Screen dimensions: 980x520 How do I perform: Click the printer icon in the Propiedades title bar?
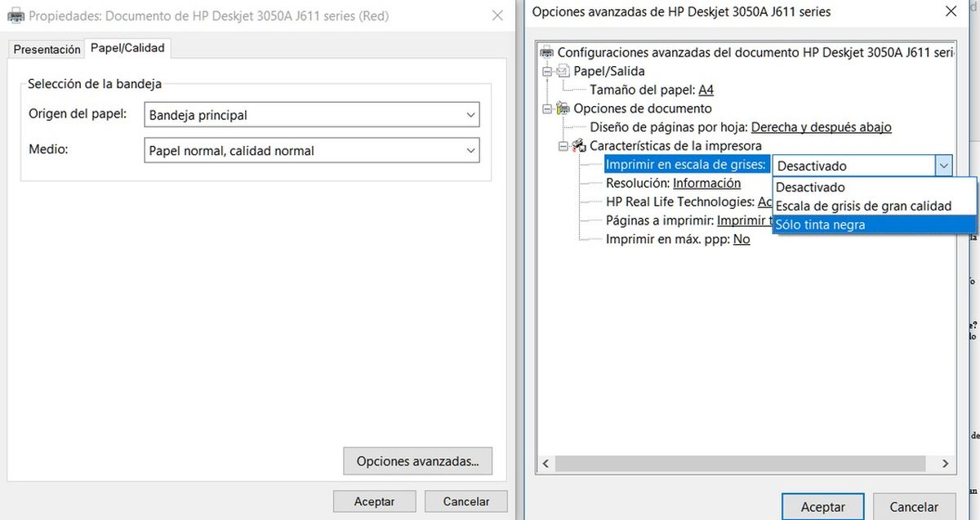(15, 16)
